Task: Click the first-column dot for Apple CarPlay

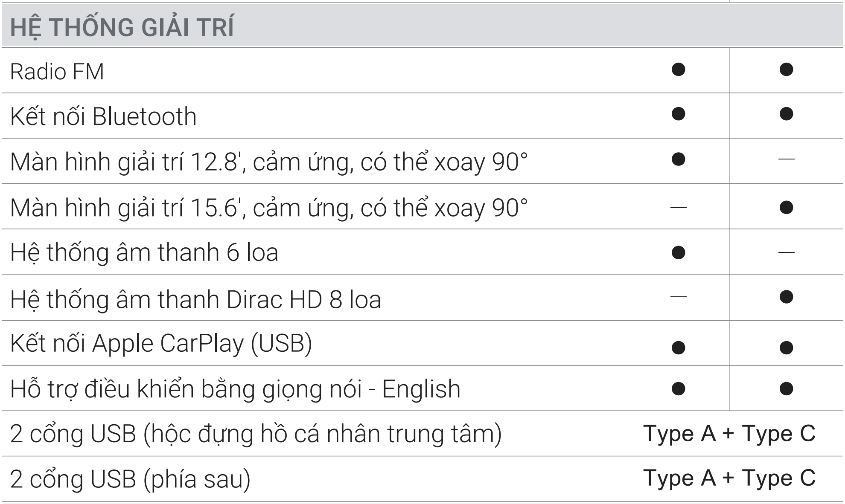Action: pyautogui.click(x=678, y=348)
